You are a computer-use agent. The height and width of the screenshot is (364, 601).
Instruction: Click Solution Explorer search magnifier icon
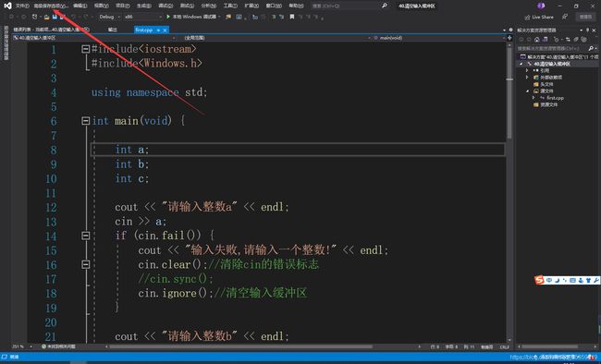pos(591,48)
